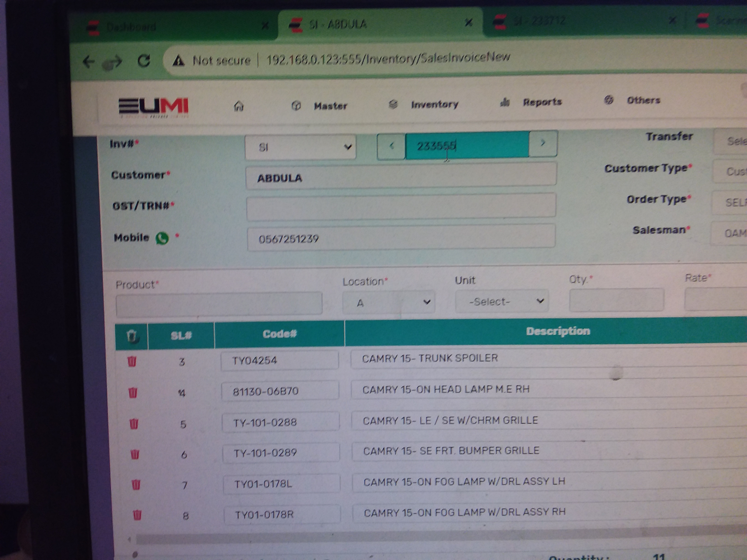
Task: Click the Code# column header
Action: pos(280,334)
